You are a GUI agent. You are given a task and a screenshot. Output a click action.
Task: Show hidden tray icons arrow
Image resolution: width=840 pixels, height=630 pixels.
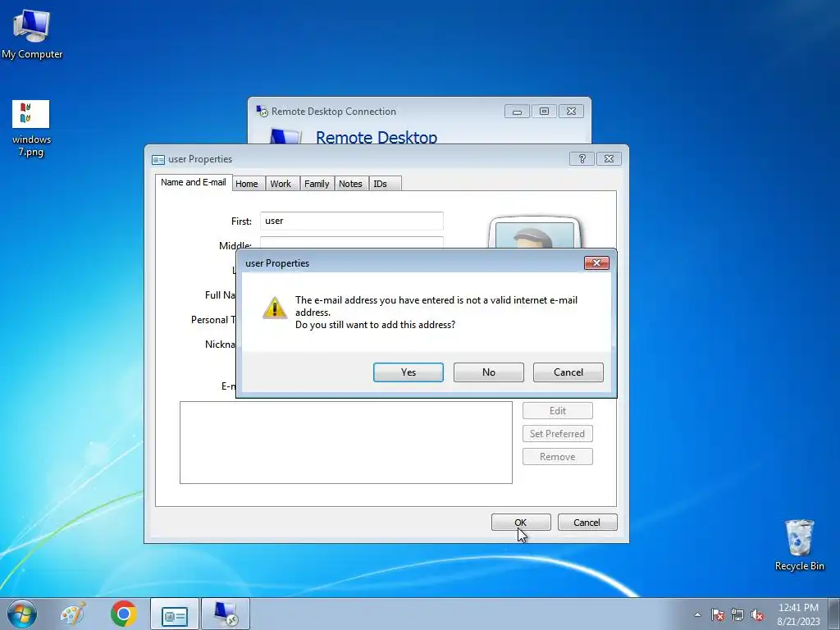tap(697, 614)
